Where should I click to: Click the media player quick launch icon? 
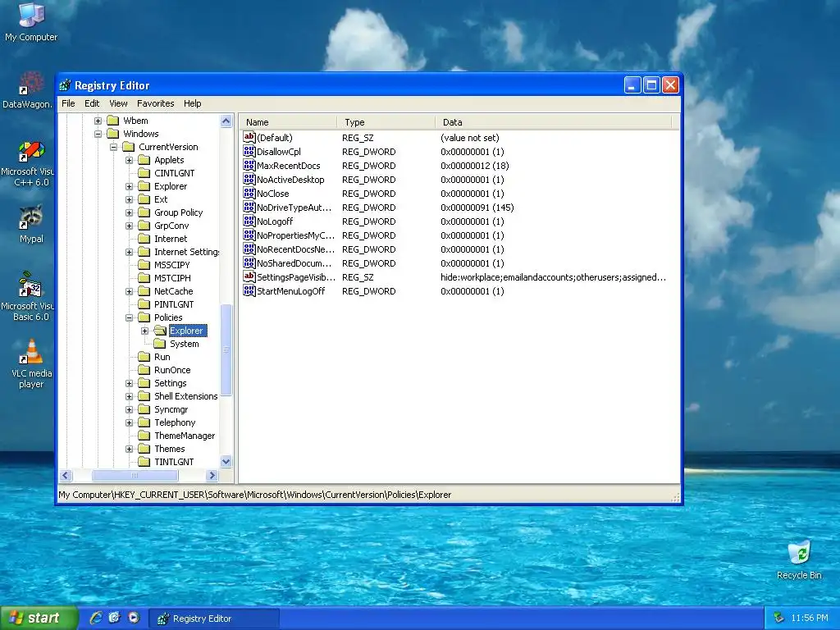134,618
